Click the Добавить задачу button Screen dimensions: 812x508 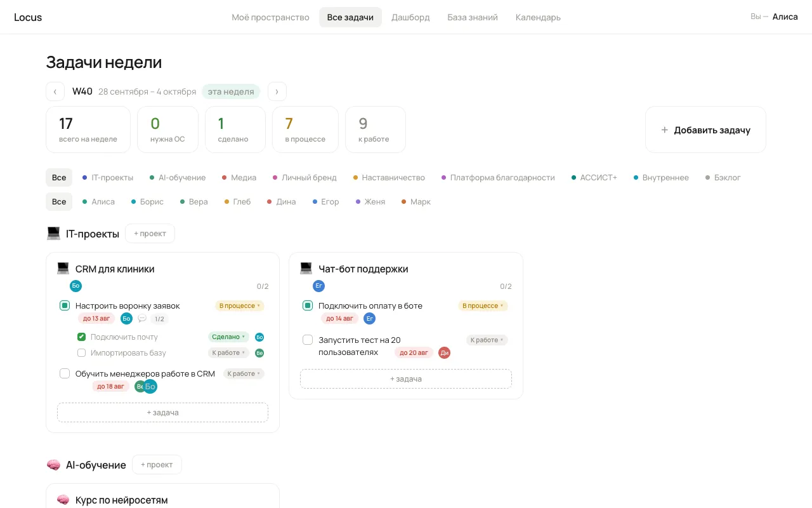(705, 130)
